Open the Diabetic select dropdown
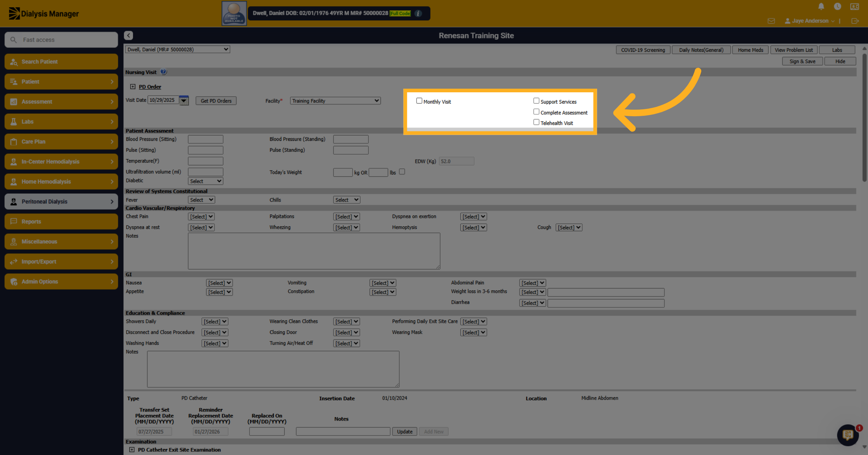868x455 pixels. point(205,181)
